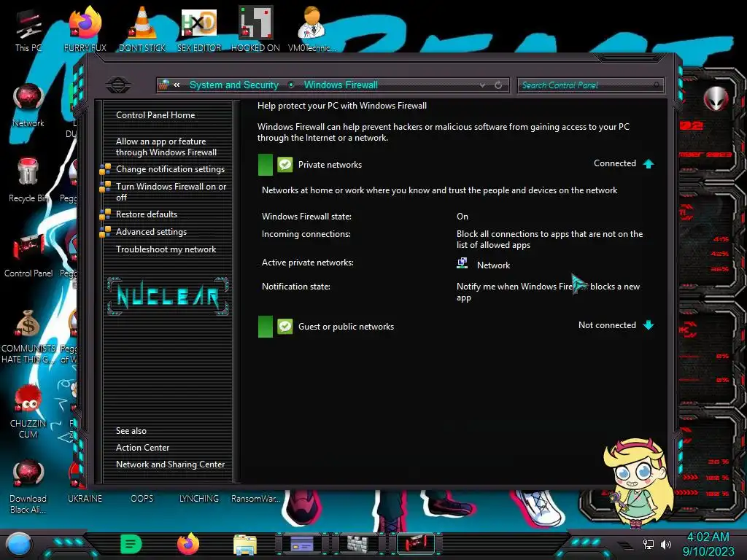
Task: Click the network tray icon
Action: (649, 544)
